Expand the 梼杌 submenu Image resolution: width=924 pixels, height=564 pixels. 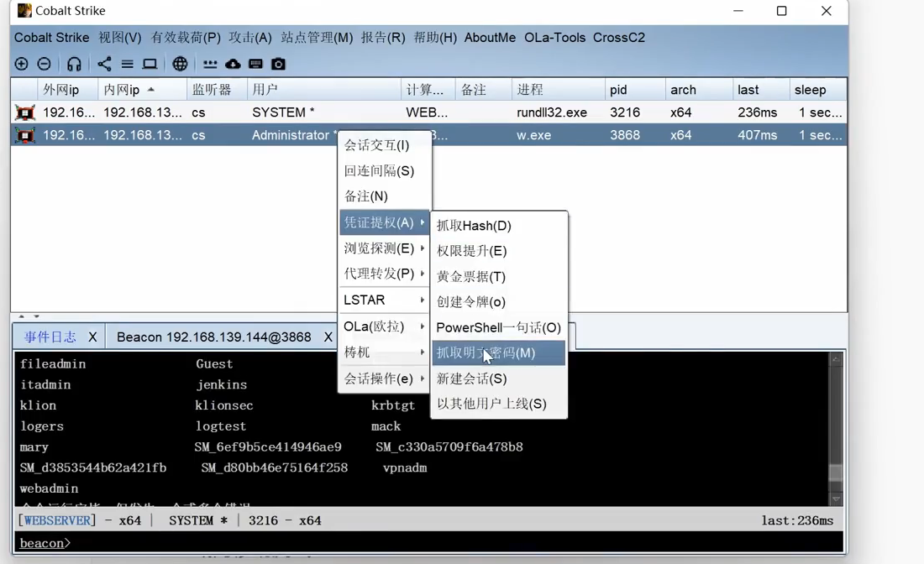384,352
